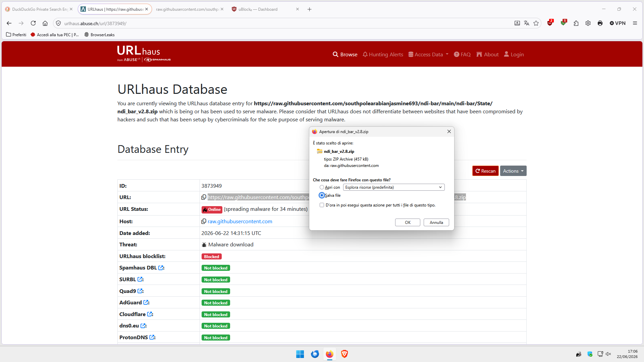Click the Firefox taskbar icon

[x=329, y=354]
